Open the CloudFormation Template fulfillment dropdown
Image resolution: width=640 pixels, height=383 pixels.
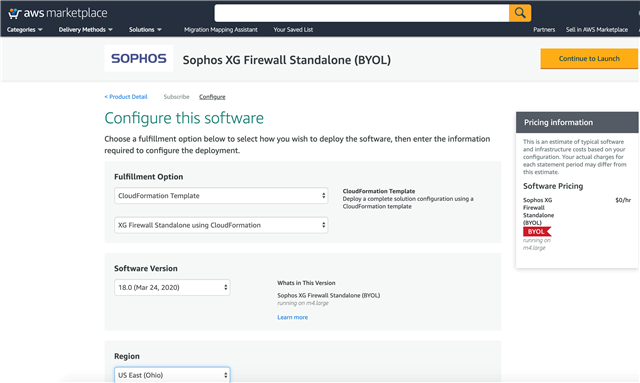tap(221, 196)
